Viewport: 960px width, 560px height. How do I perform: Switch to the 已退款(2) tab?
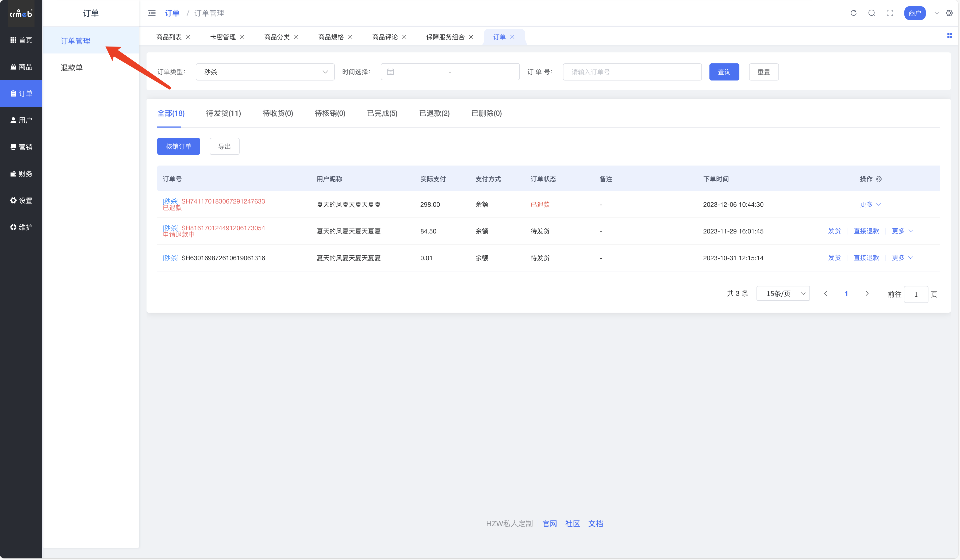pyautogui.click(x=434, y=113)
